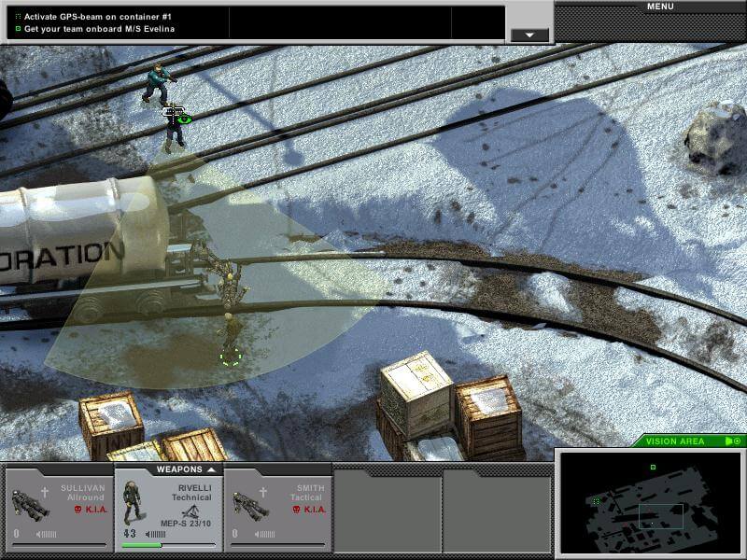Image resolution: width=747 pixels, height=560 pixels.
Task: Click the noise speaker icon on Smith's card
Action: [x=265, y=534]
